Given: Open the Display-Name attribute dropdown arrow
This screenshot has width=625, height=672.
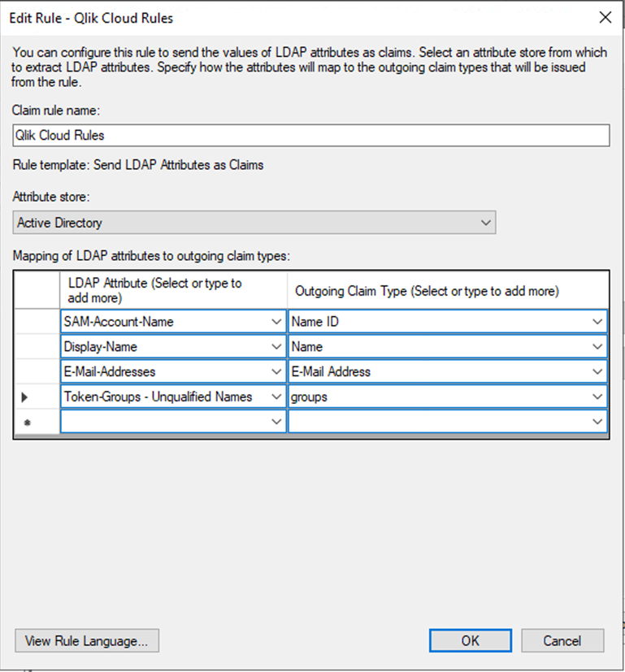Looking at the screenshot, I should pos(276,347).
